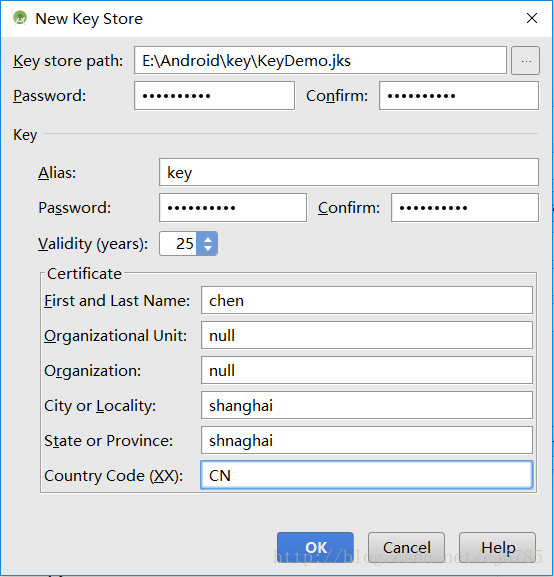Click the First and Last Name field
Screen dimensions: 554x577
tap(367, 300)
